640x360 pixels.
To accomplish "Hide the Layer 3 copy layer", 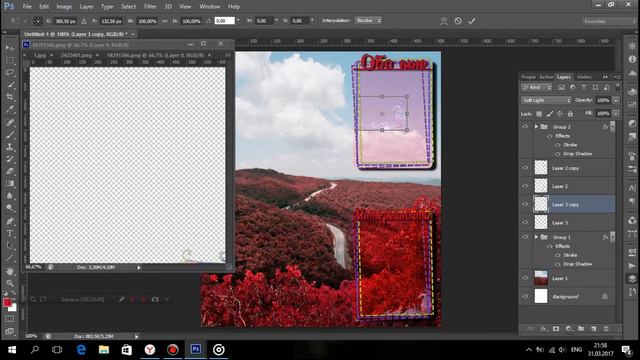I will 525,204.
